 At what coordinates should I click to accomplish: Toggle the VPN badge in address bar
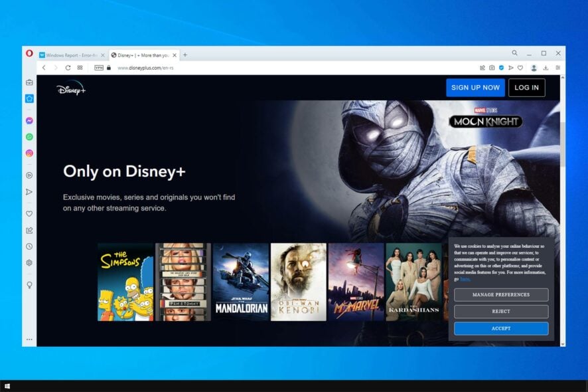tap(99, 68)
